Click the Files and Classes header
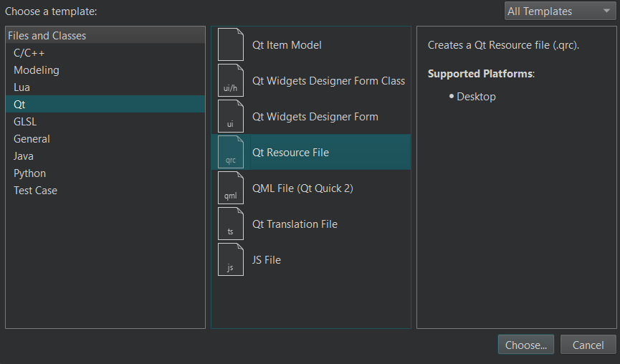Screen dimensions: 620x364 click(105, 36)
